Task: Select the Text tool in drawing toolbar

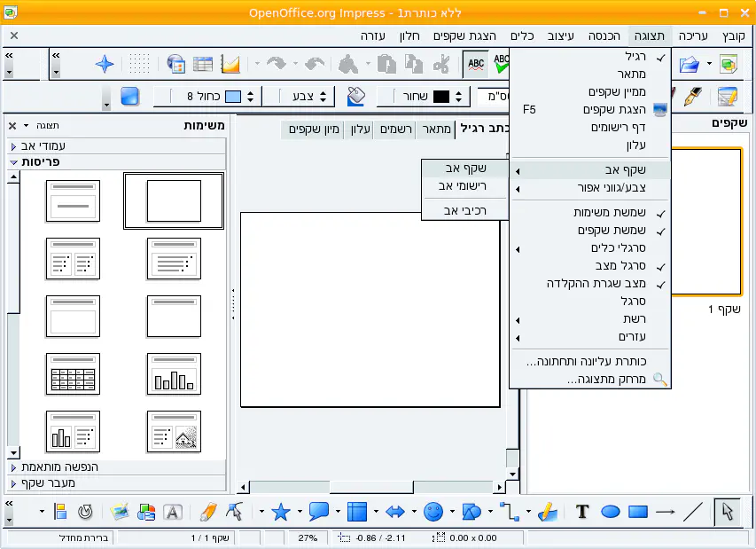Action: [x=582, y=512]
